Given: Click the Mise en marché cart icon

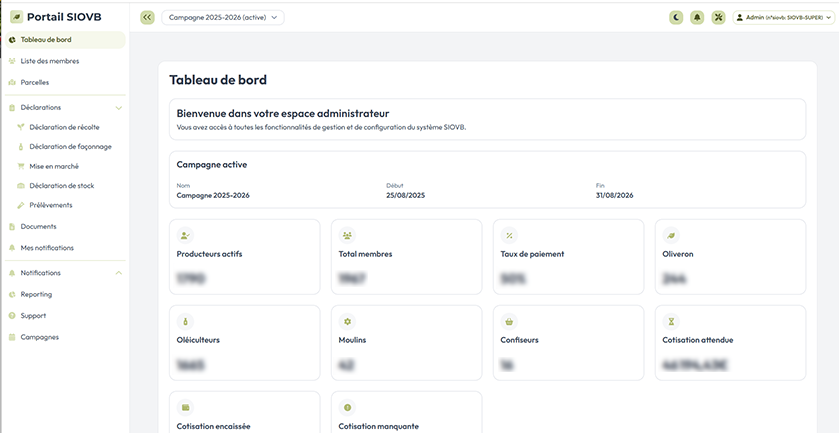Looking at the screenshot, I should tap(20, 166).
